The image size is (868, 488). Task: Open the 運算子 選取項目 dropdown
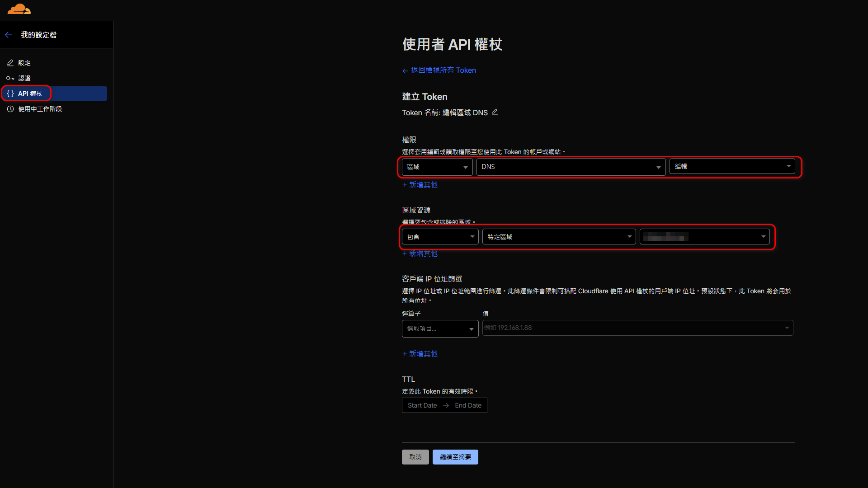440,328
